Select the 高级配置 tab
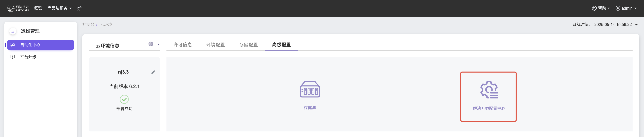 pos(281,45)
